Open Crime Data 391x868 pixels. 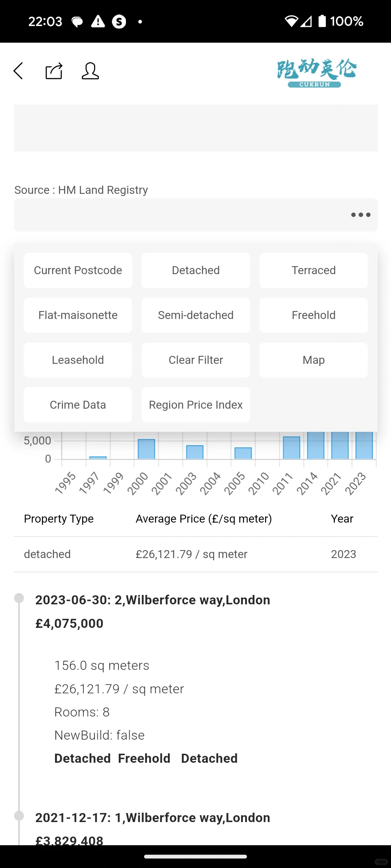78,405
